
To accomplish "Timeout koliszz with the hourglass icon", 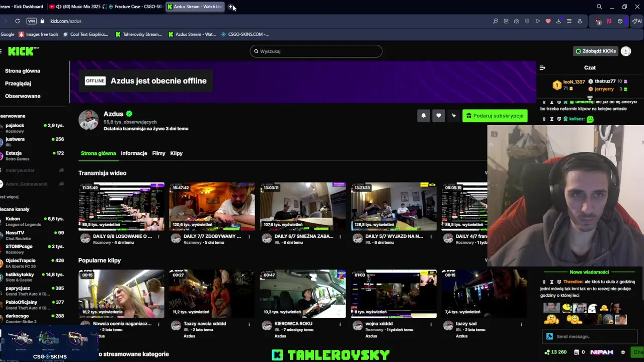I will pos(551,119).
